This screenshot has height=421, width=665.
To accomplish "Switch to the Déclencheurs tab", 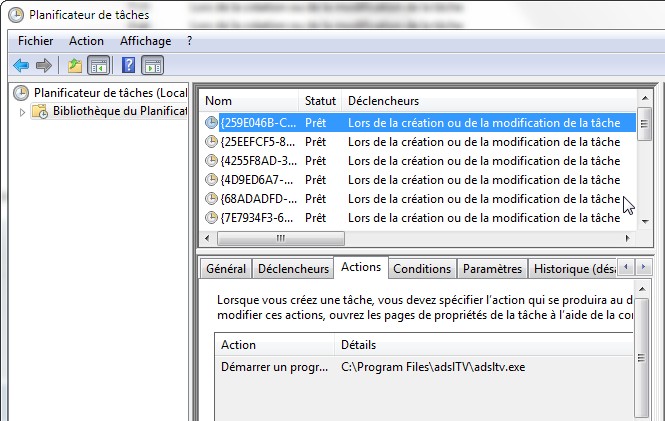I will (x=293, y=269).
